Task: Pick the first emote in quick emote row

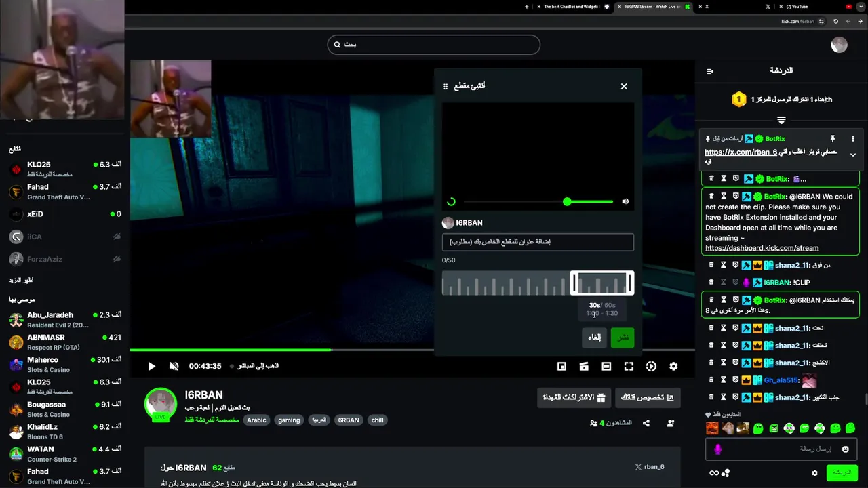Action: 712,428
